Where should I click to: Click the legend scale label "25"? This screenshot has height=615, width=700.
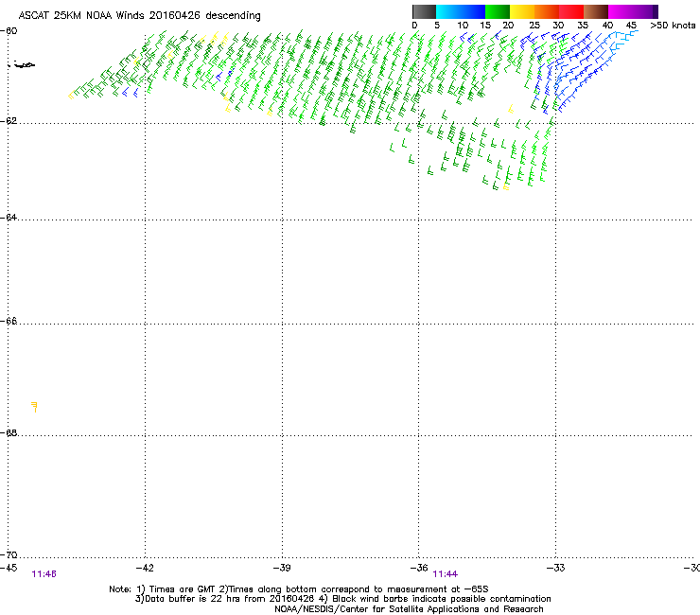534,26
